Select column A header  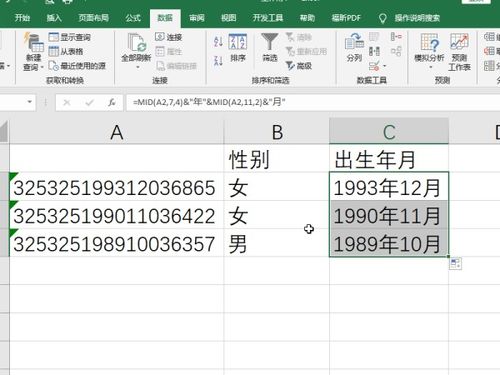[x=117, y=132]
